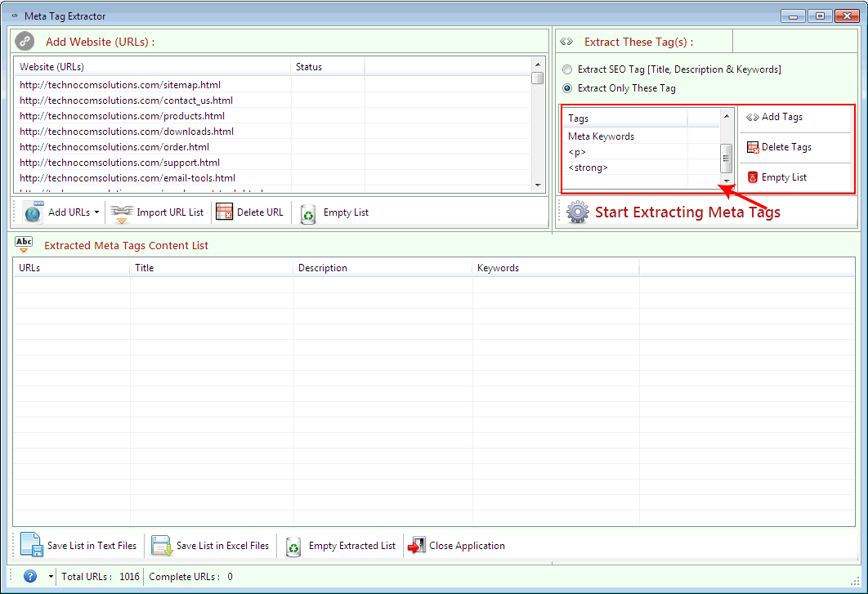Click Delete URL button label
This screenshot has width=868, height=594.
pyautogui.click(x=260, y=212)
